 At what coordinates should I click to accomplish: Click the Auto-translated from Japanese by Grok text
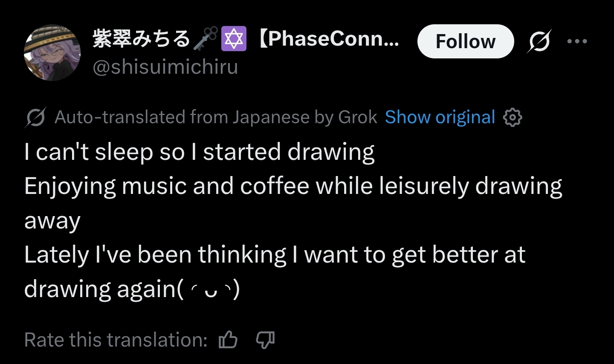[216, 117]
